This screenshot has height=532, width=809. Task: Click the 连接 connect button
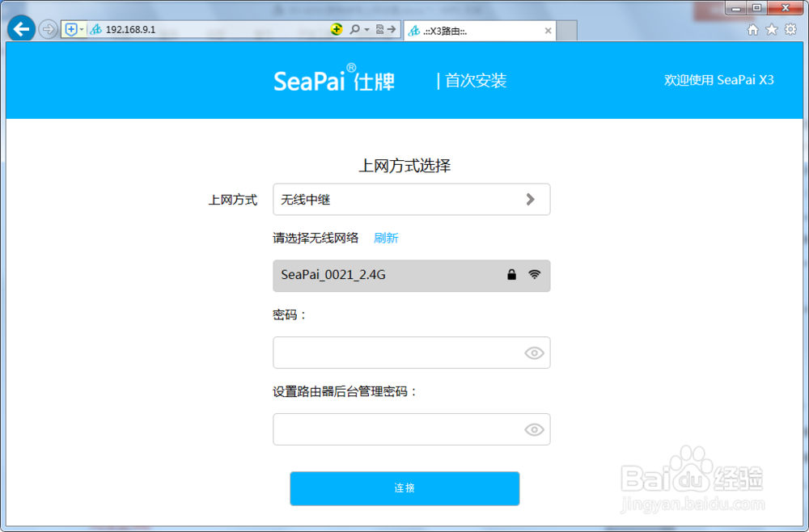pos(404,488)
